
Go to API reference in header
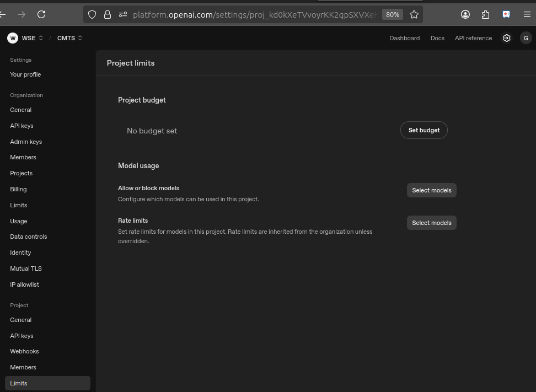[473, 38]
